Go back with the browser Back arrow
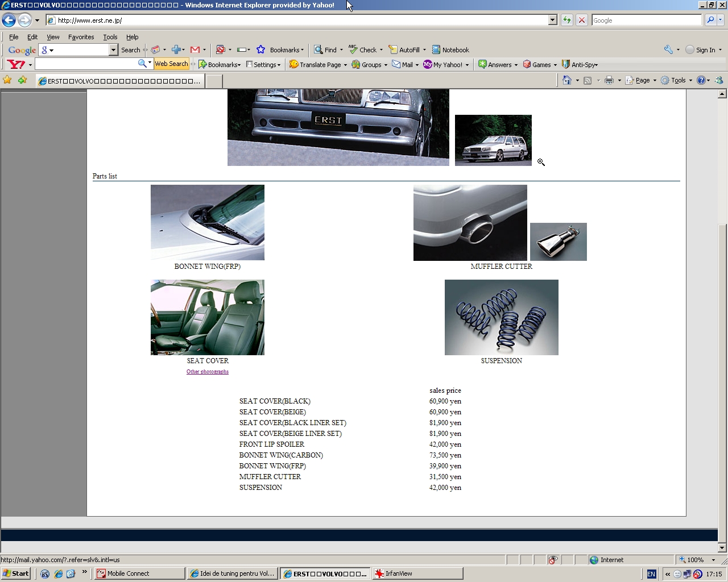Viewport: 728px width, 582px height. click(x=9, y=20)
